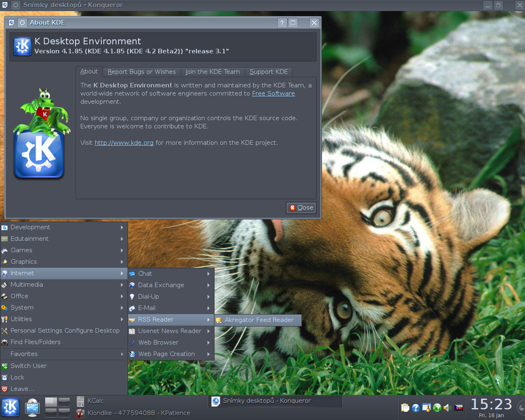Expand Office submenu arrow
This screenshot has width=525, height=420.
pos(122,296)
